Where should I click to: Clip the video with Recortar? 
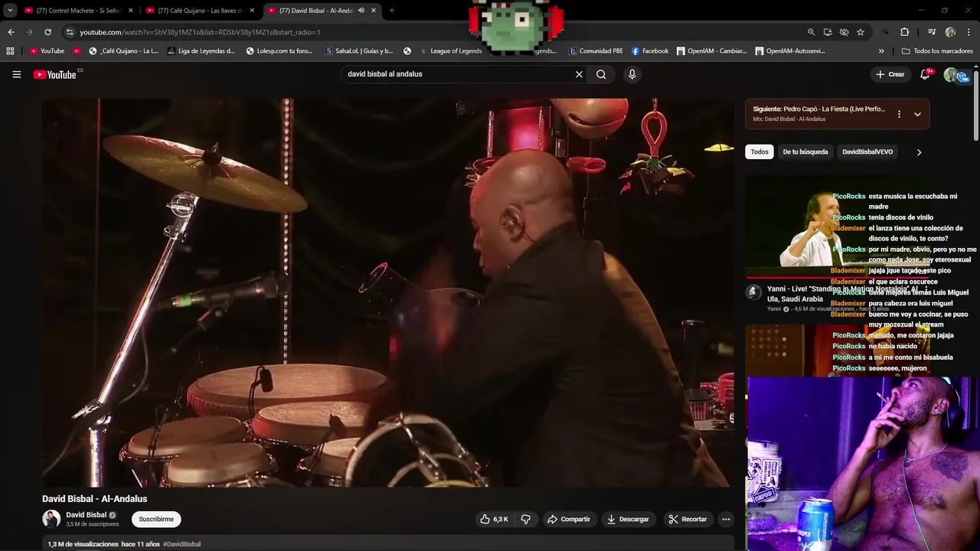pos(688,519)
